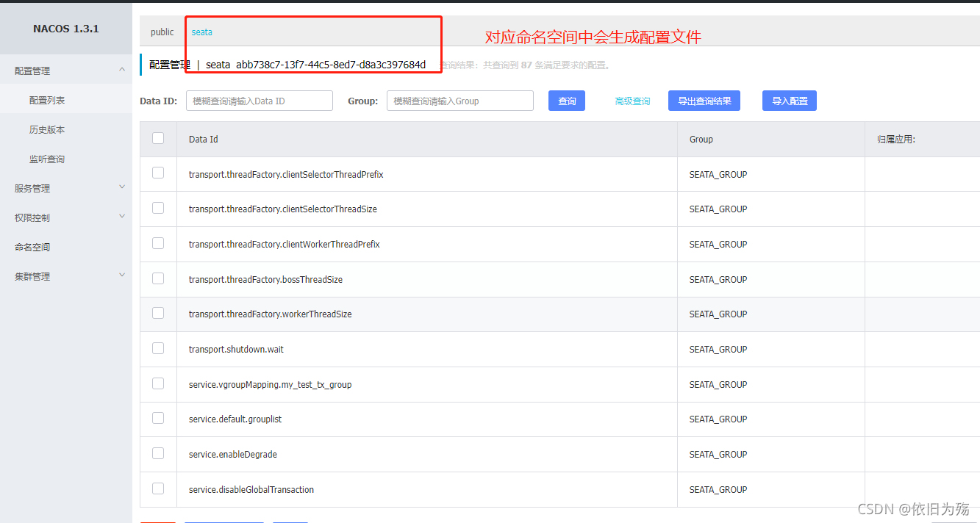Click transport.threadFactory.clientWorkerThreadPrefix Data Id
Viewport: 980px width, 523px height.
click(285, 245)
